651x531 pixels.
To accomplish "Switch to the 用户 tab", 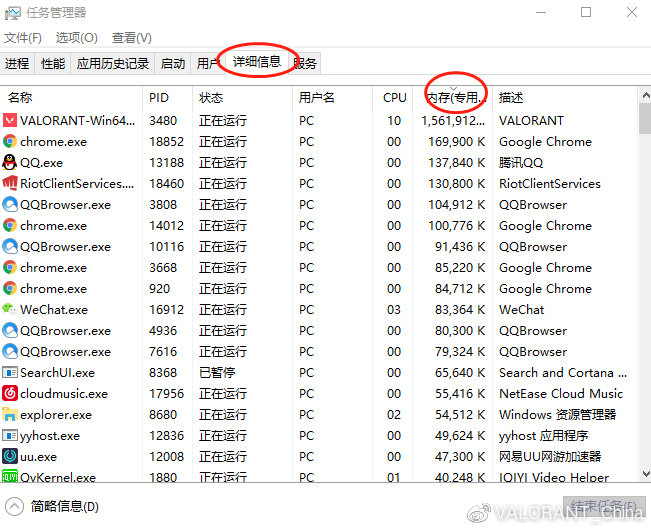I will (208, 64).
